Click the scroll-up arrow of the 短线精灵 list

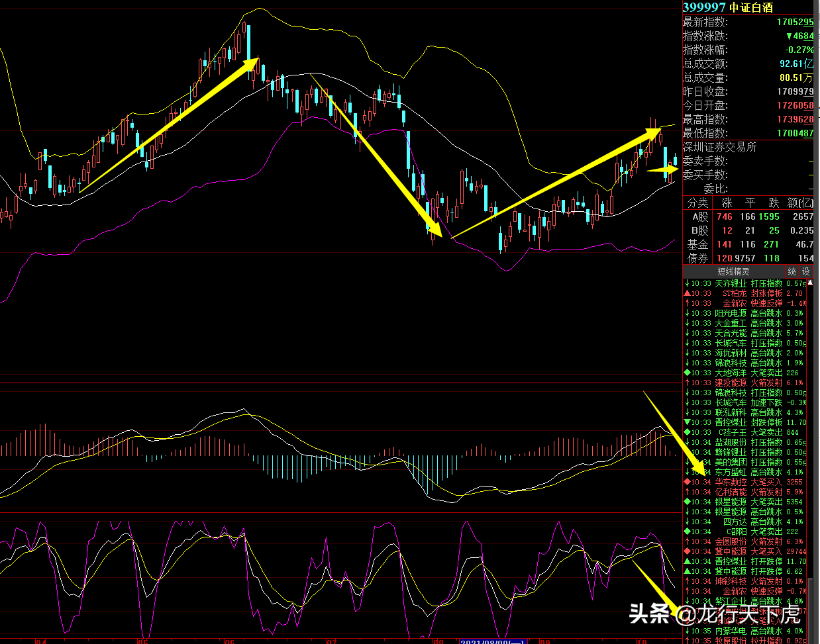click(809, 283)
